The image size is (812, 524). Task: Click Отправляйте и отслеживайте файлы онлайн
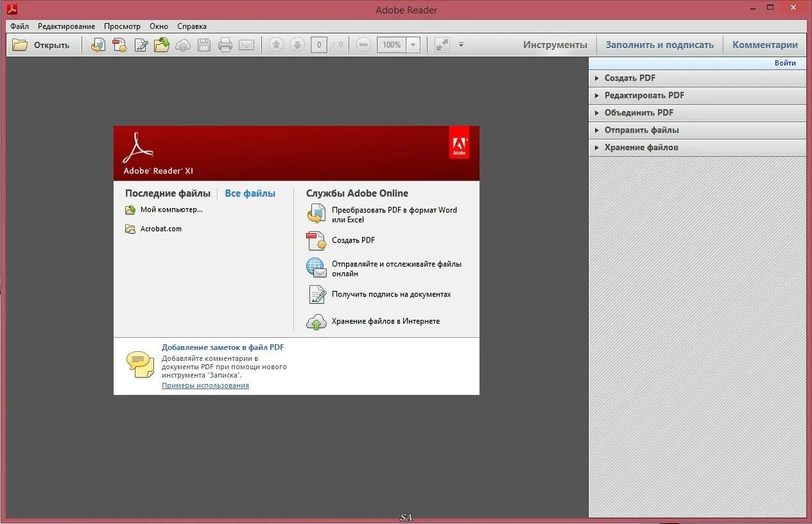(396, 268)
